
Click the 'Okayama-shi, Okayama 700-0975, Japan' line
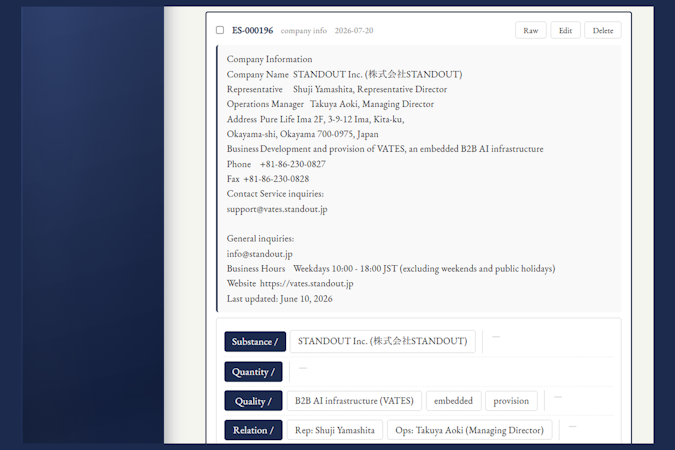tap(303, 134)
